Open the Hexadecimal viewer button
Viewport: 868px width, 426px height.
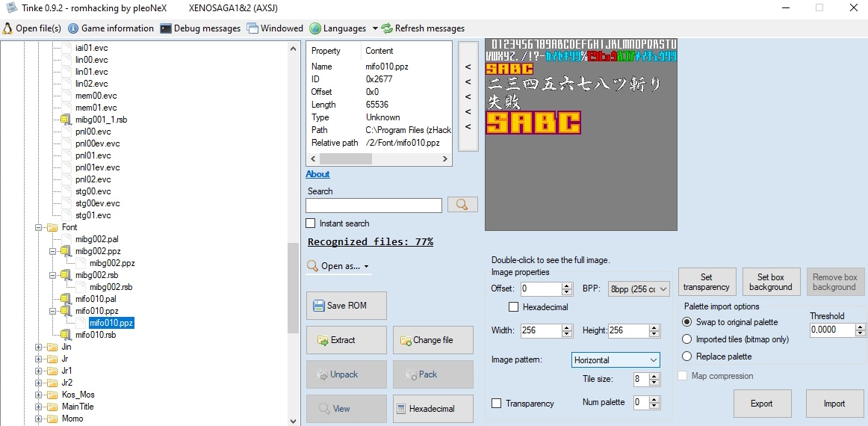433,409
